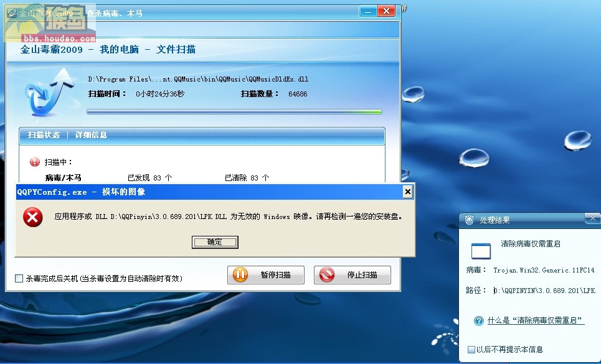Screen dimensions: 601x364
Task: Click virus name Trojan.Win32.Generic.11FC14
Action: pyautogui.click(x=544, y=270)
